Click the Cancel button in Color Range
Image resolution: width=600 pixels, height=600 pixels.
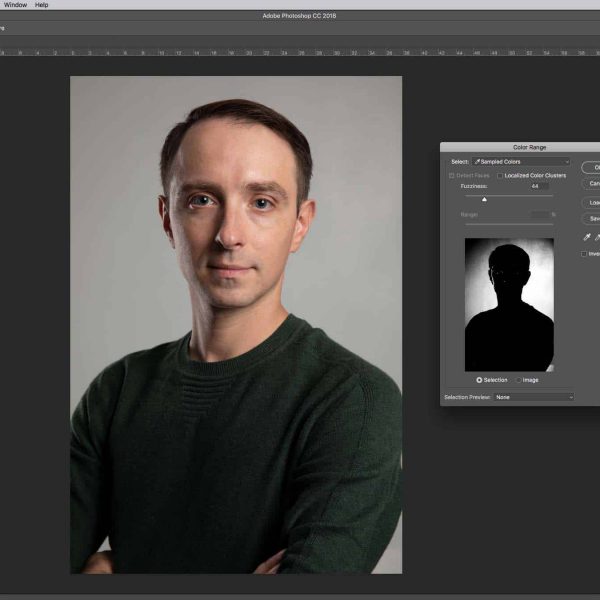click(590, 184)
